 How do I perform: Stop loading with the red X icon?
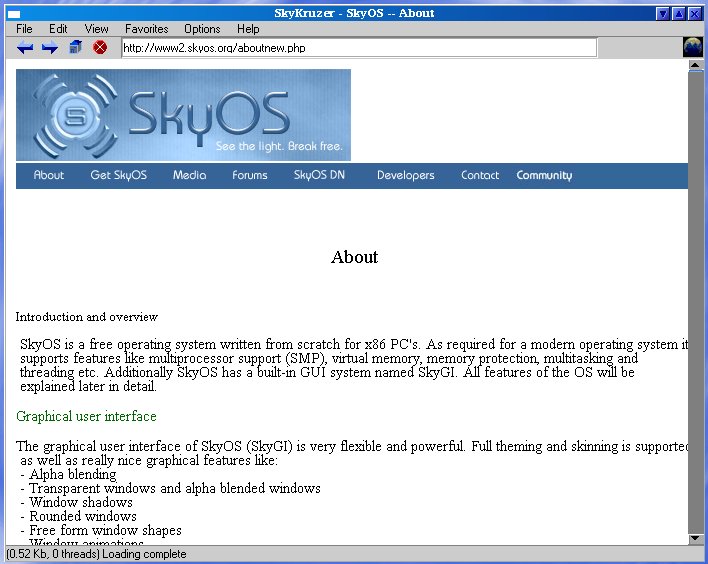tap(100, 47)
